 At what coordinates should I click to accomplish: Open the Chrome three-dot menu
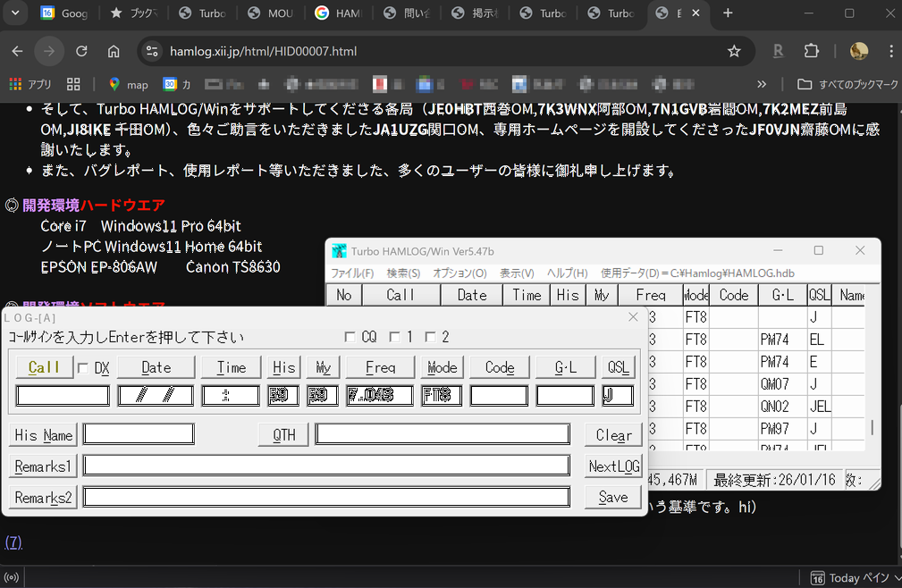[891, 51]
